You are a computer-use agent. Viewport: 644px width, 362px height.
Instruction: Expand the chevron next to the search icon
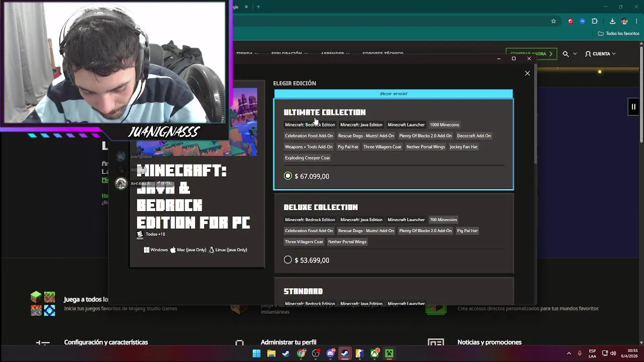tap(575, 54)
